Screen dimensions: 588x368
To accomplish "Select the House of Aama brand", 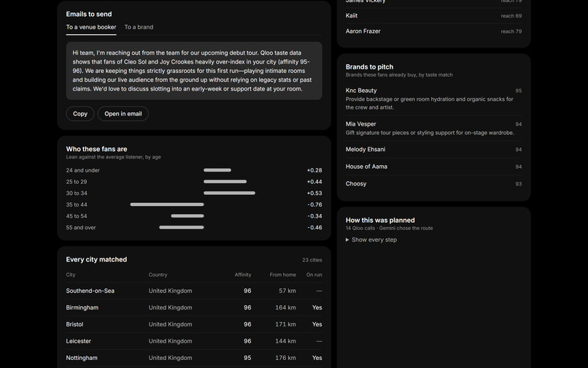I will [x=433, y=166].
